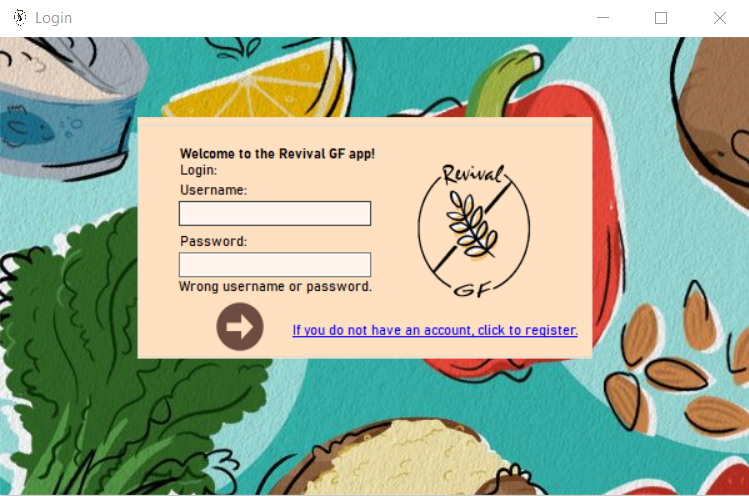The width and height of the screenshot is (749, 496).
Task: Open the register account link
Action: pos(435,330)
